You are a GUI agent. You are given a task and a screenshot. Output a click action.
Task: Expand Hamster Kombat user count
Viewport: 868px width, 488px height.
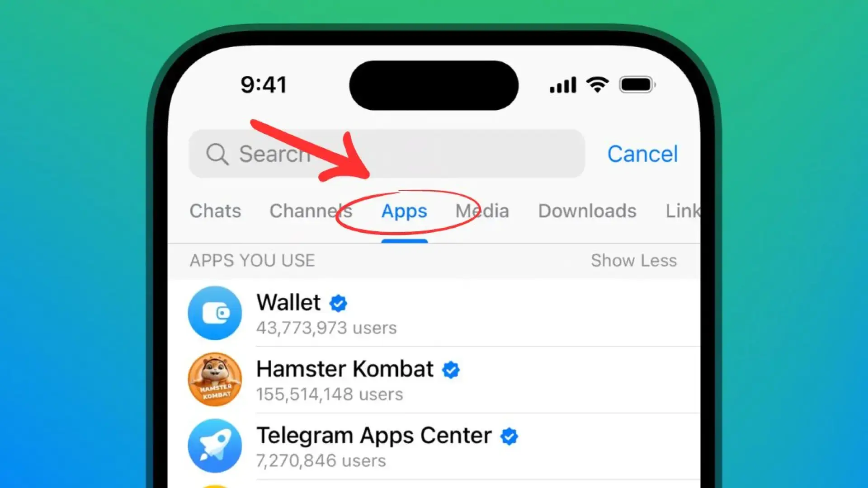point(330,394)
